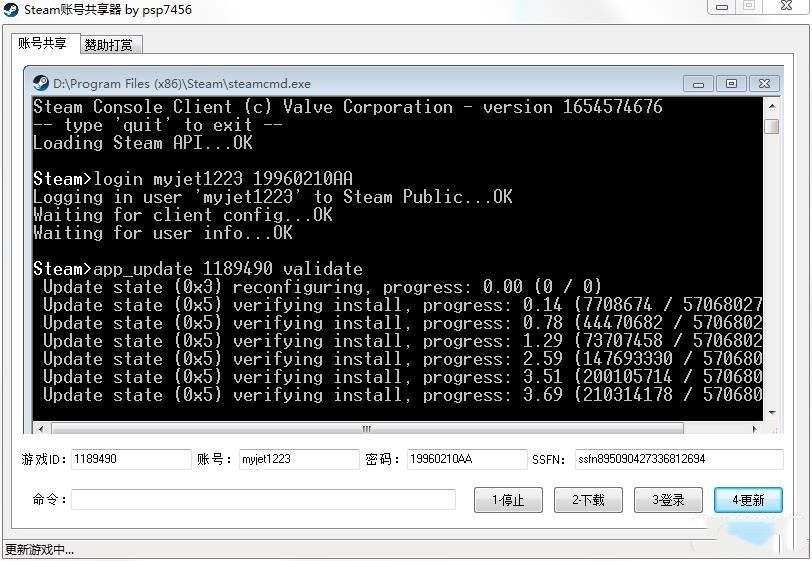Click the console horizontal scrollbar right arrow

[x=754, y=428]
